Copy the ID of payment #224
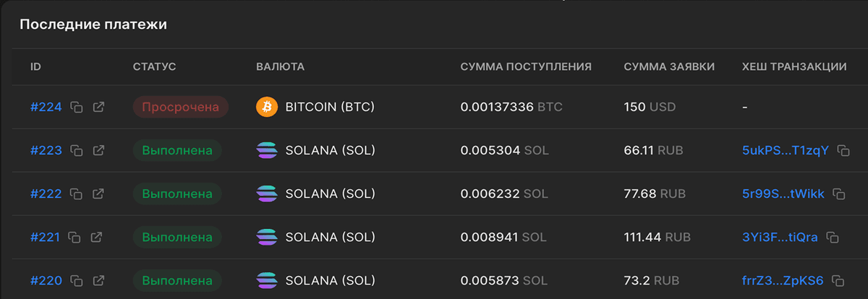The width and height of the screenshot is (868, 299). coord(77,108)
